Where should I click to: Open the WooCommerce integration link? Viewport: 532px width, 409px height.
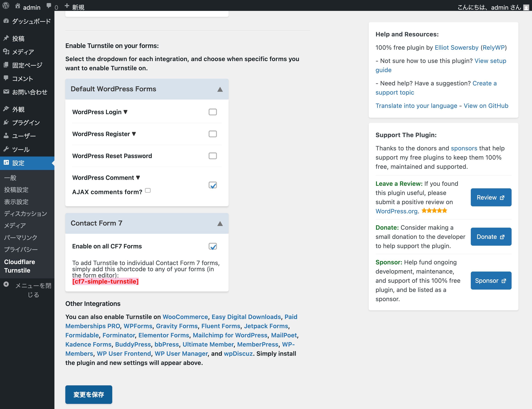coord(185,317)
